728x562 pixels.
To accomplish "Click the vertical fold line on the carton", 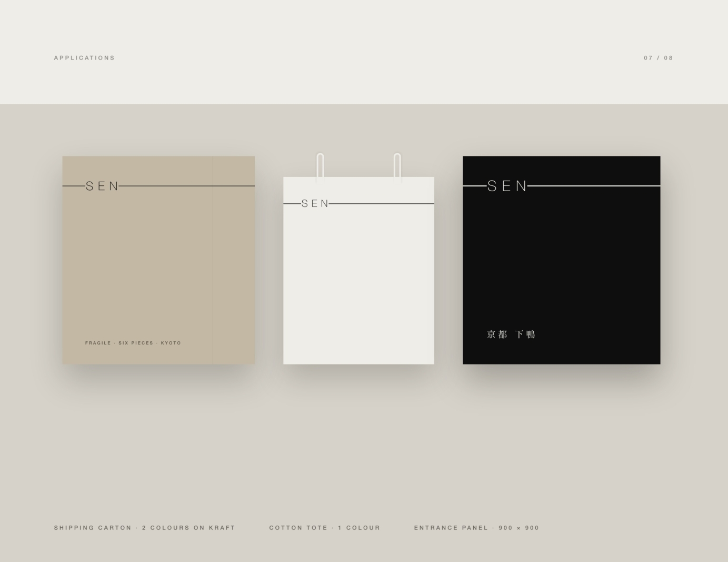I will tap(213, 274).
